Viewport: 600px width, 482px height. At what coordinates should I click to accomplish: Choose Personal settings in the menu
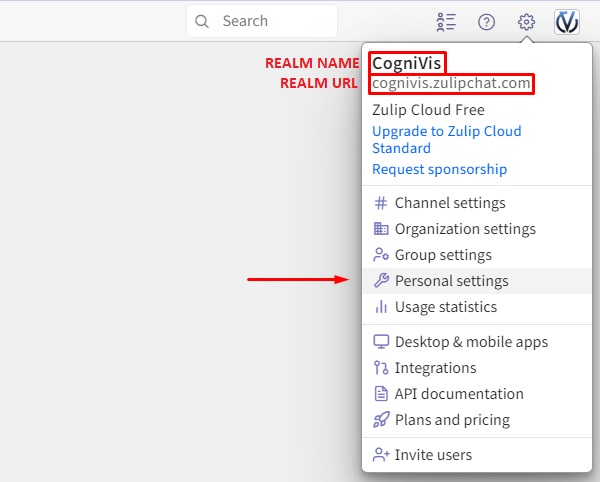coord(451,281)
